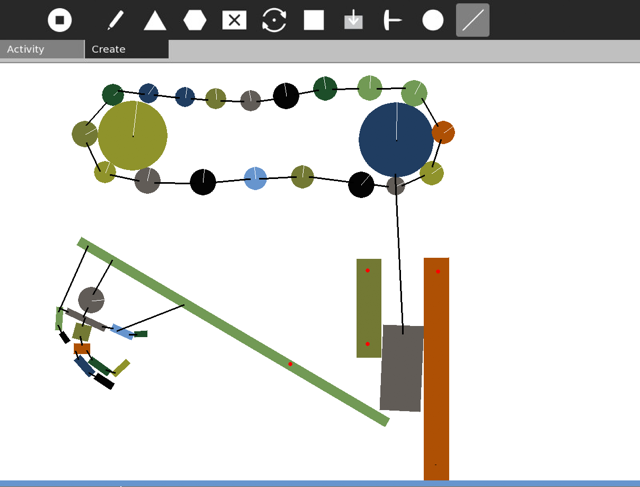Select the Pin tool
This screenshot has height=487, width=640.
[x=393, y=20]
